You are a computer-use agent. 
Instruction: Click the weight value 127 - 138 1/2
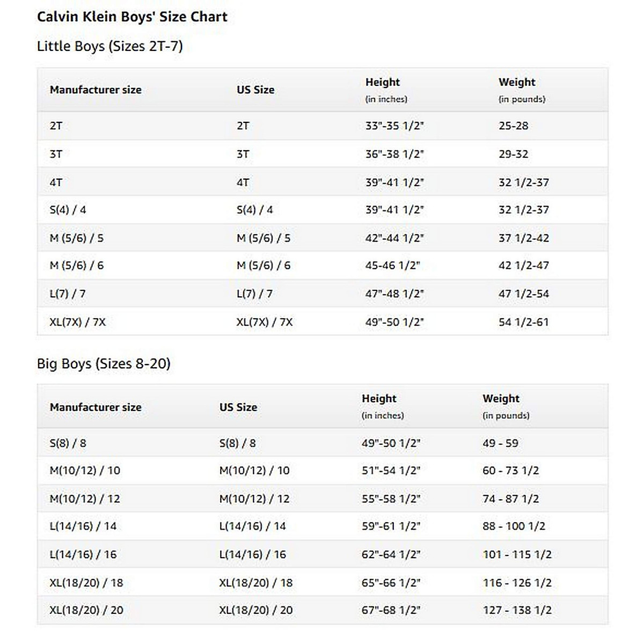(517, 610)
